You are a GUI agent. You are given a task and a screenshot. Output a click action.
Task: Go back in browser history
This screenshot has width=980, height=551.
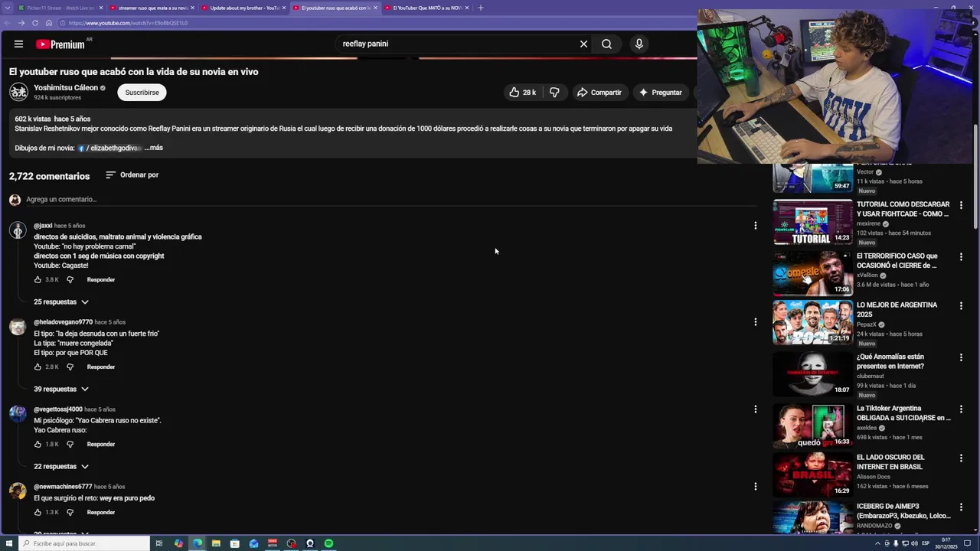(x=8, y=23)
